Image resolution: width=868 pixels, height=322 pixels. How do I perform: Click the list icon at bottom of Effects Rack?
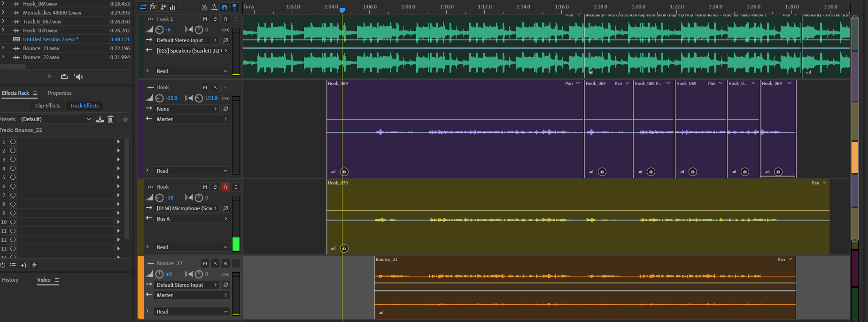(x=13, y=265)
